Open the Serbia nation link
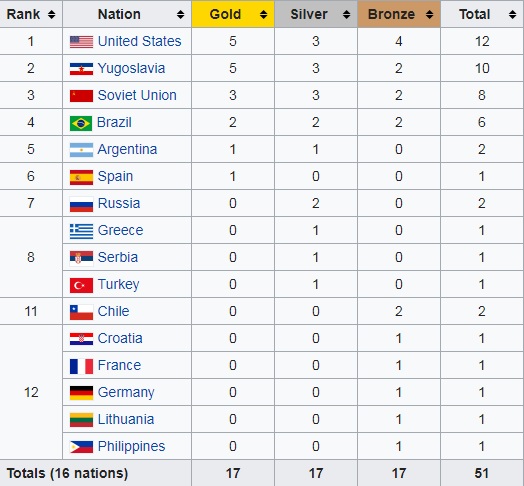 point(118,257)
